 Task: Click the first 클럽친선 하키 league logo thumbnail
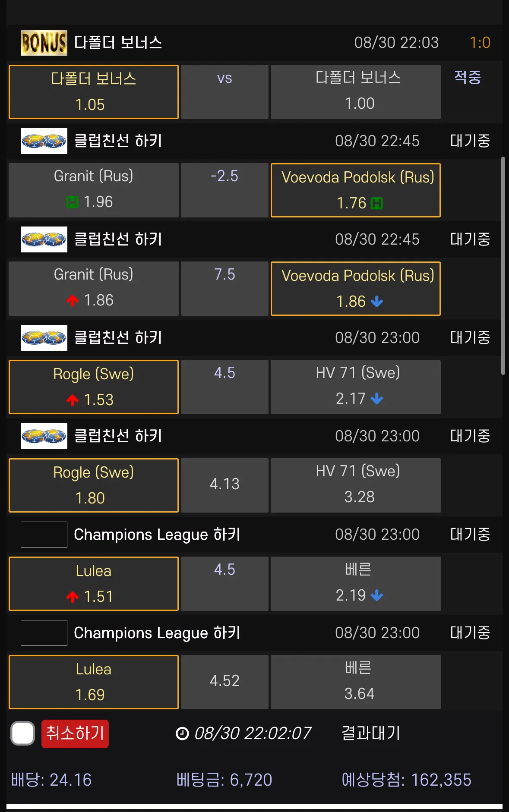tap(44, 141)
